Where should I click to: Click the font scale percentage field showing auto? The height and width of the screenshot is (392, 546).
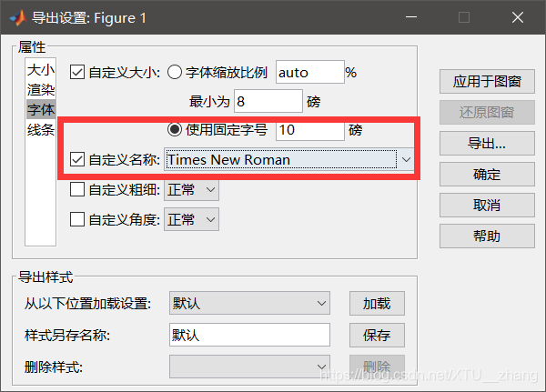tap(310, 72)
